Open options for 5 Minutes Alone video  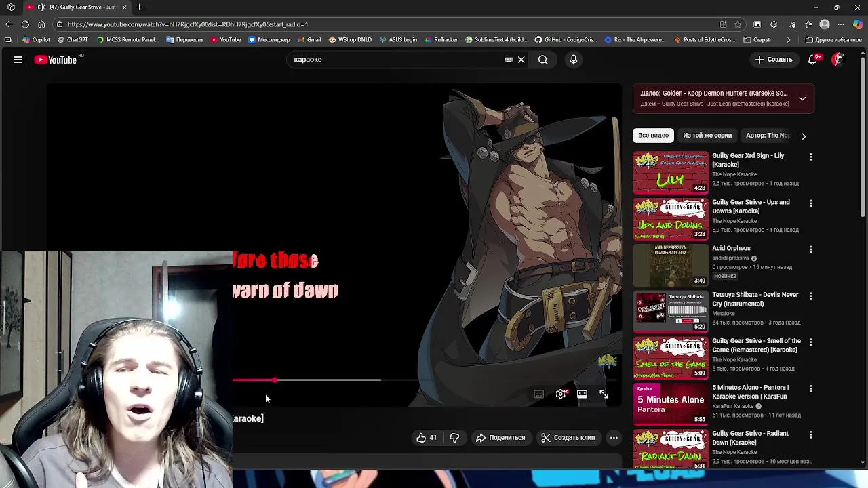tap(810, 388)
